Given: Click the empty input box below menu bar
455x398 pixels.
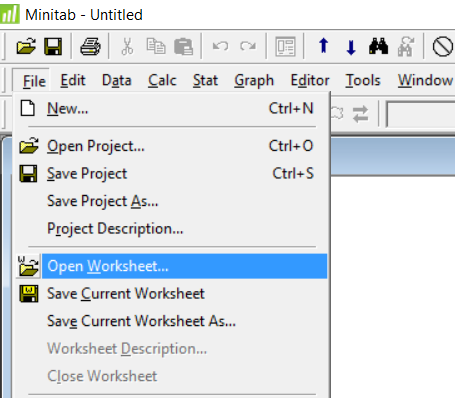Looking at the screenshot, I should coord(421,114).
